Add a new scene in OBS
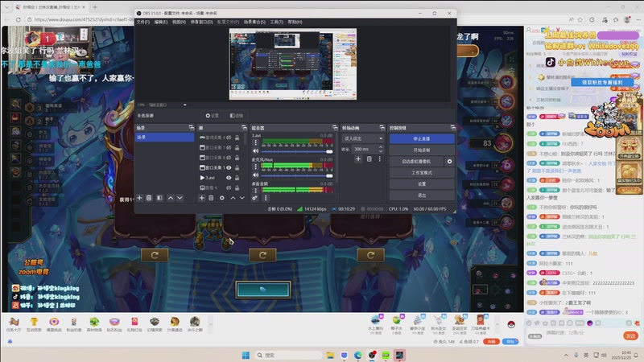 point(139,198)
